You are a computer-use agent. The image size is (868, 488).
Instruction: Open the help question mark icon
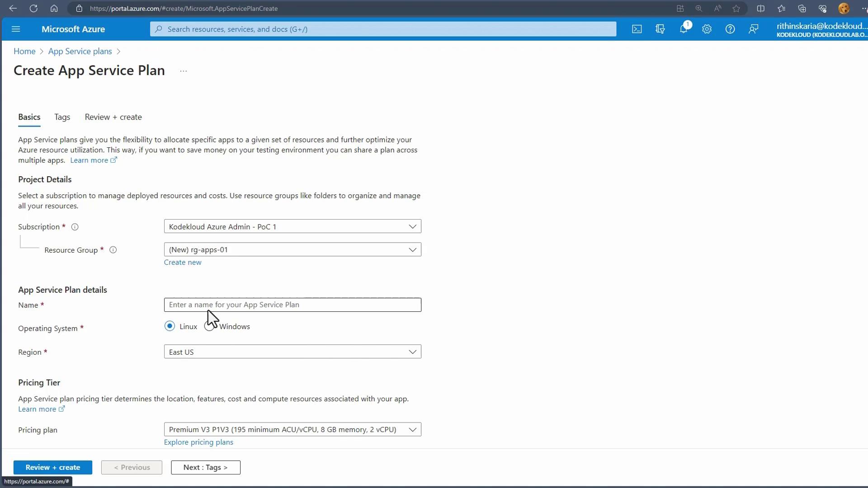pyautogui.click(x=730, y=29)
